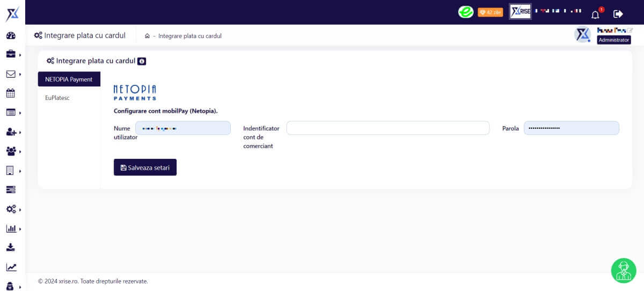
Task: Click the Administrator badge
Action: (x=614, y=40)
